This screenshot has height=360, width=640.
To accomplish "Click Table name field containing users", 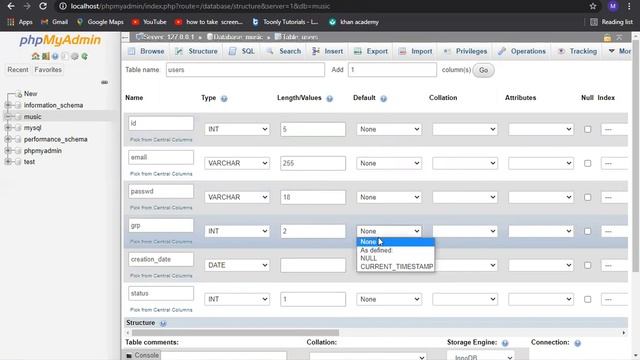I will pos(245,70).
